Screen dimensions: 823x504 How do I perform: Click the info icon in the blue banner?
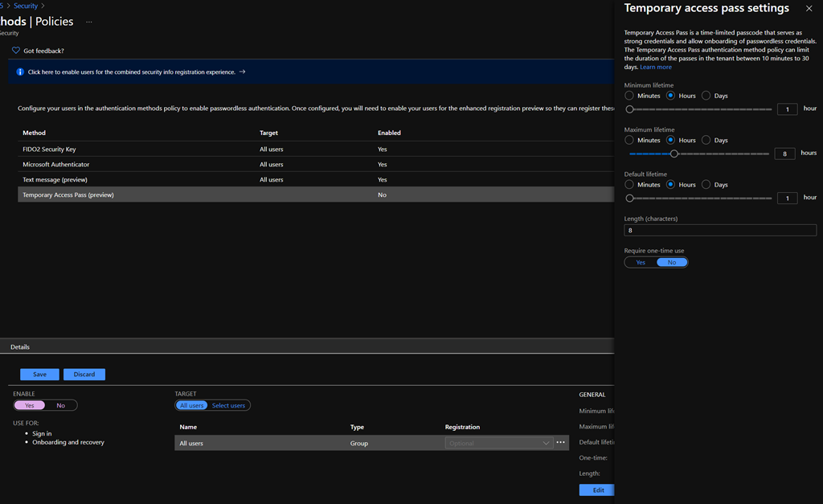pyautogui.click(x=20, y=72)
